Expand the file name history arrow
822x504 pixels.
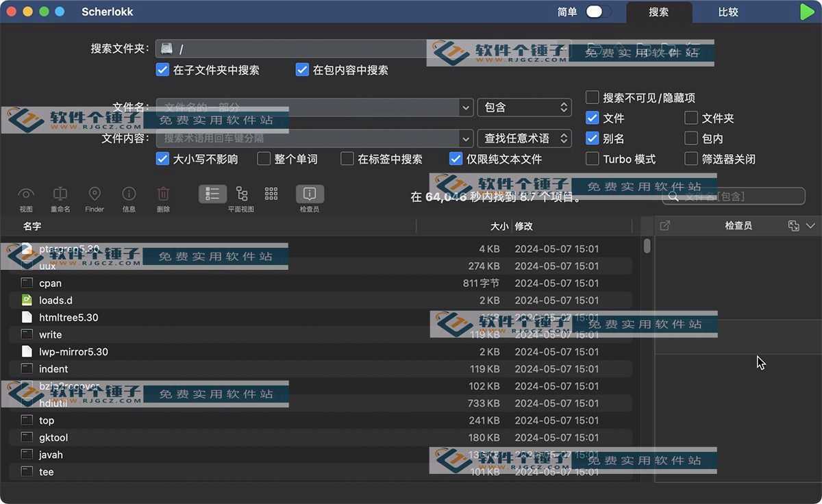(466, 108)
